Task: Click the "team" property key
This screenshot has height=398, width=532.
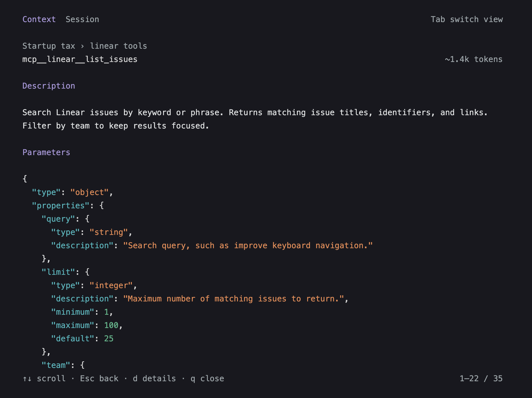Action: coord(56,365)
